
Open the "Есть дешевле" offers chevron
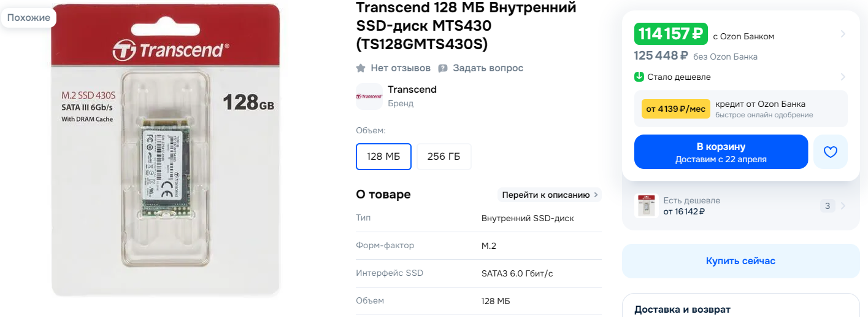[x=844, y=206]
